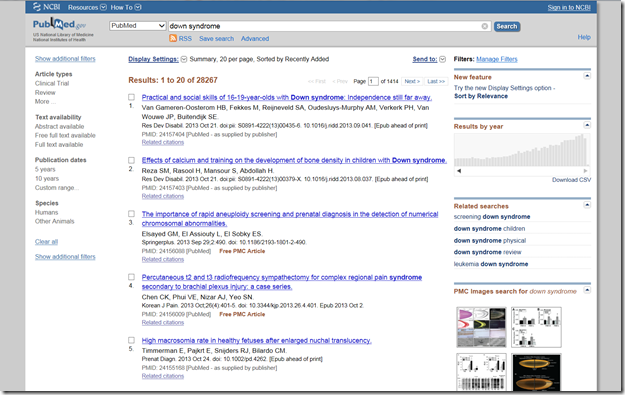The image size is (625, 395).
Task: Check the box for result 5
Action: (132, 340)
